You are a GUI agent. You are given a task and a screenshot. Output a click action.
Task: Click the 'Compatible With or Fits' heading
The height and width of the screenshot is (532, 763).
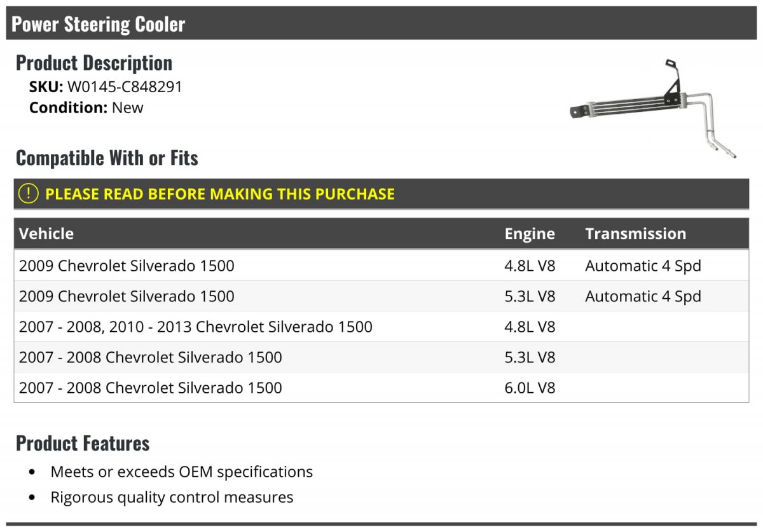point(107,158)
